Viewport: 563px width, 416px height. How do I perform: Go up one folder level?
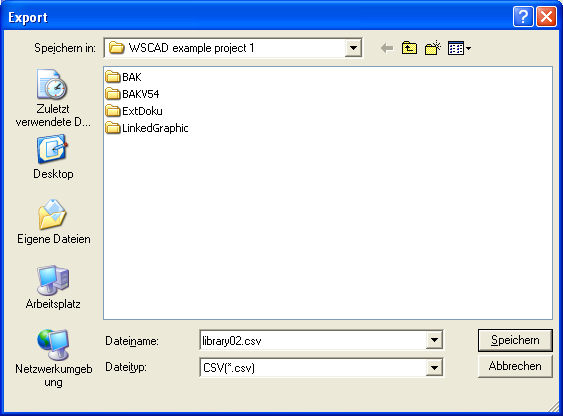(409, 48)
